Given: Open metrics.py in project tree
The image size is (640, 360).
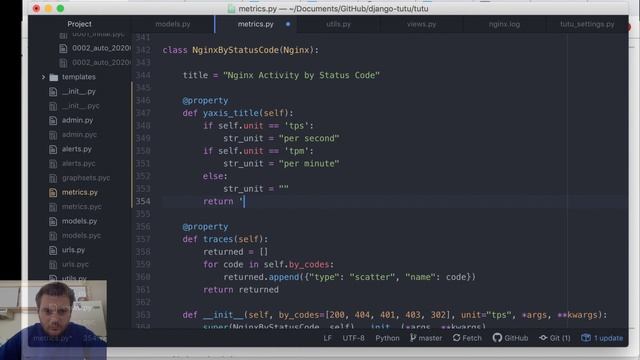Looking at the screenshot, I should point(80,192).
